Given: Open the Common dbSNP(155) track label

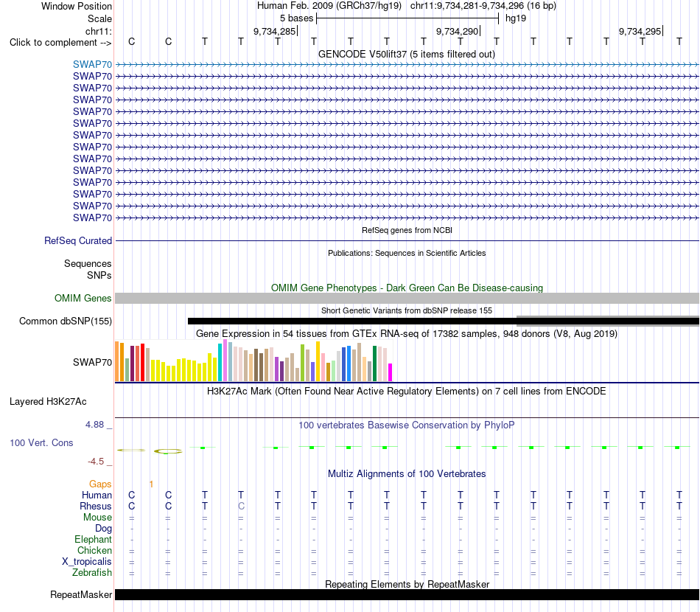Looking at the screenshot, I should [66, 321].
